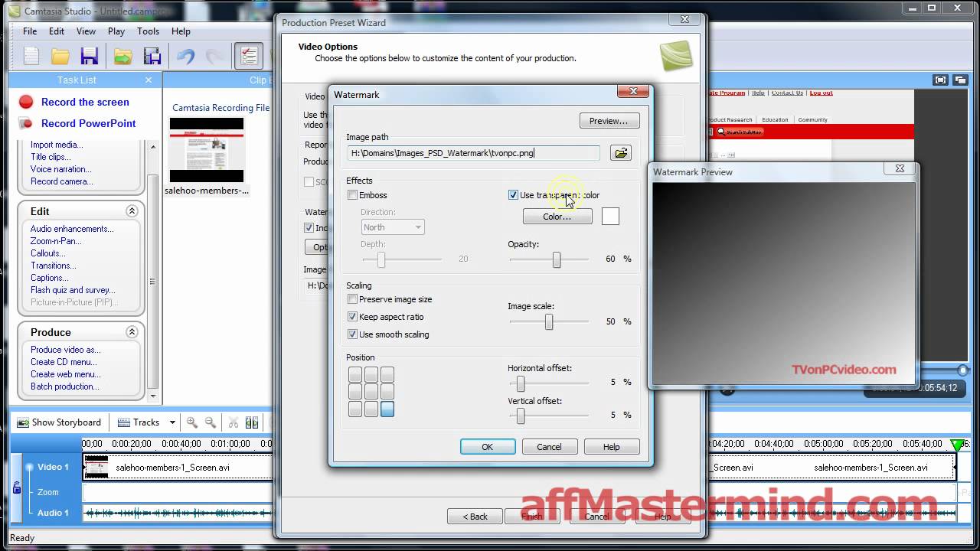This screenshot has height=551, width=980.
Task: Select the top-left watermark position
Action: click(355, 374)
